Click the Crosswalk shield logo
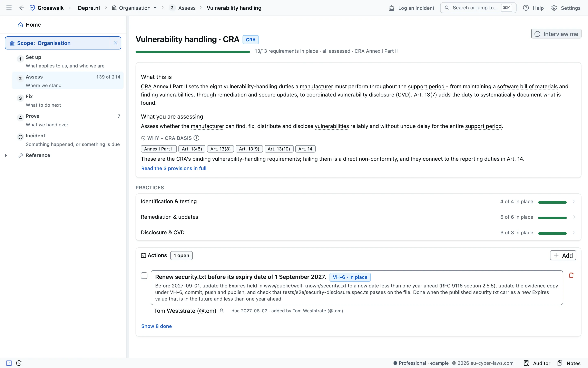Screen dimensions: 588x368 [32, 8]
